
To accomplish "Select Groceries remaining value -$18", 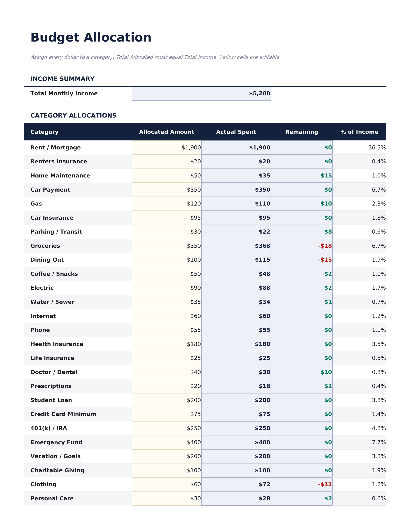I will (x=301, y=246).
